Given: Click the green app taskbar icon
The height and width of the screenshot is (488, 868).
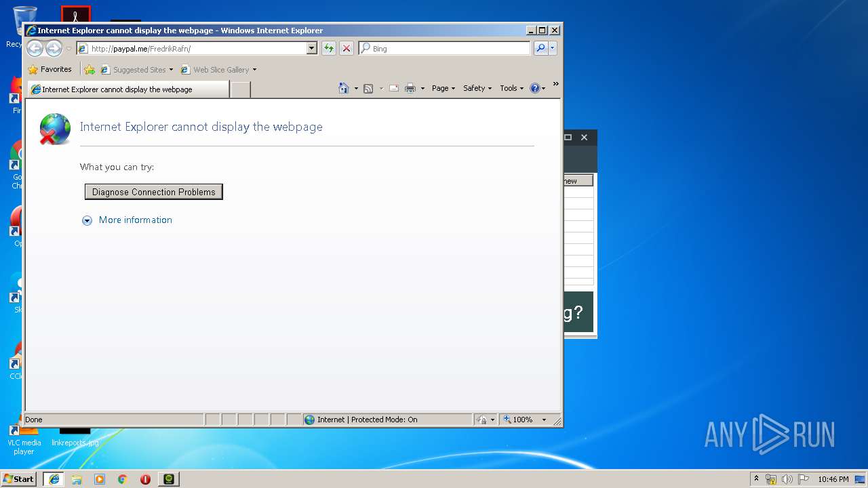Looking at the screenshot, I should tap(169, 479).
